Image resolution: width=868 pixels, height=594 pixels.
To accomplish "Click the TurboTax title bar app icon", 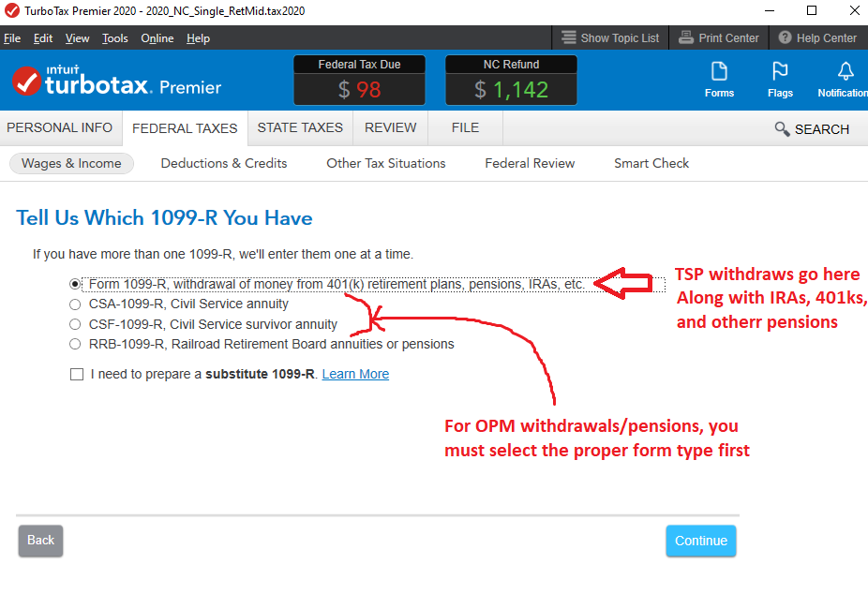I will point(11,11).
